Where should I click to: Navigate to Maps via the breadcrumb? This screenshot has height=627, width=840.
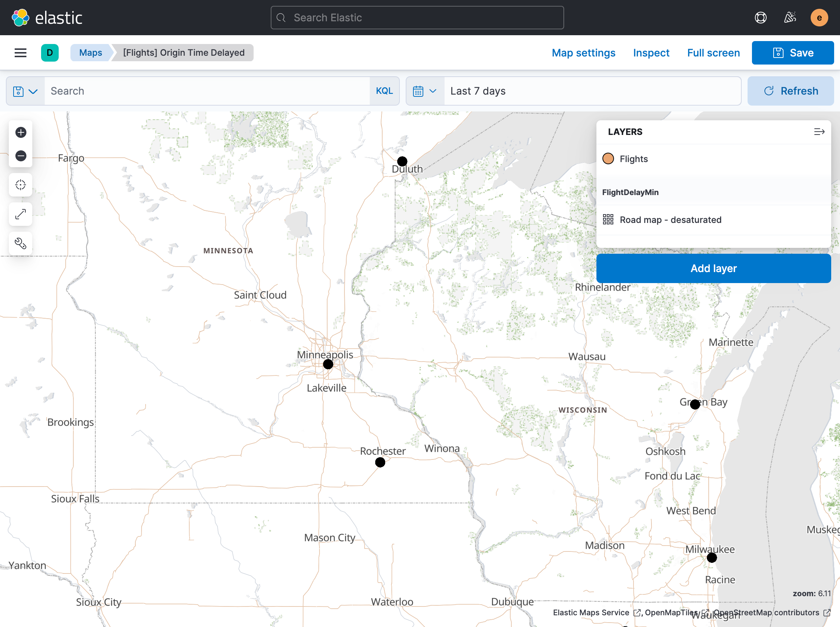(90, 52)
